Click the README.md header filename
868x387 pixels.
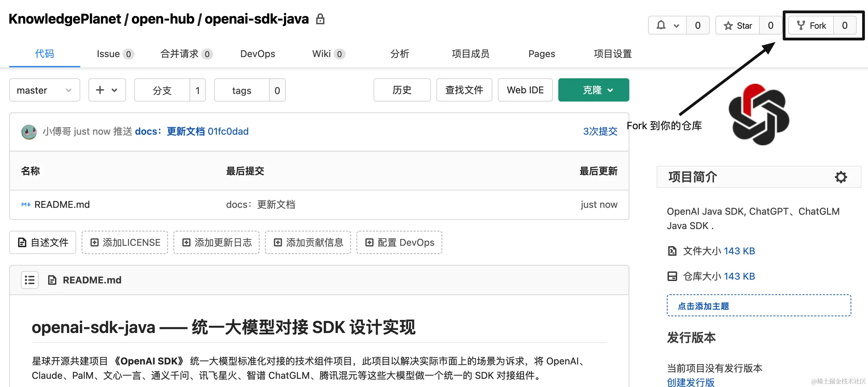[92, 280]
